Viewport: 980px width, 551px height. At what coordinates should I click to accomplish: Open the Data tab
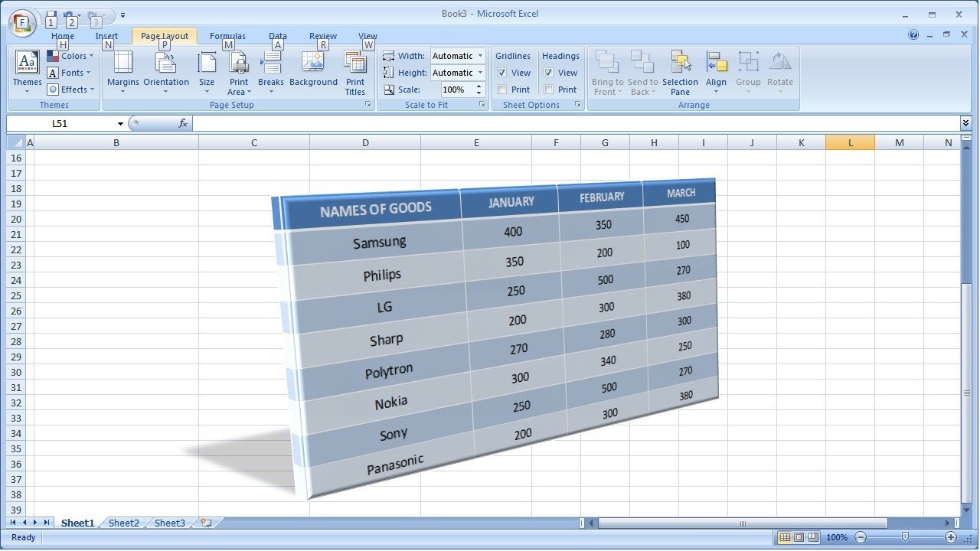(278, 36)
